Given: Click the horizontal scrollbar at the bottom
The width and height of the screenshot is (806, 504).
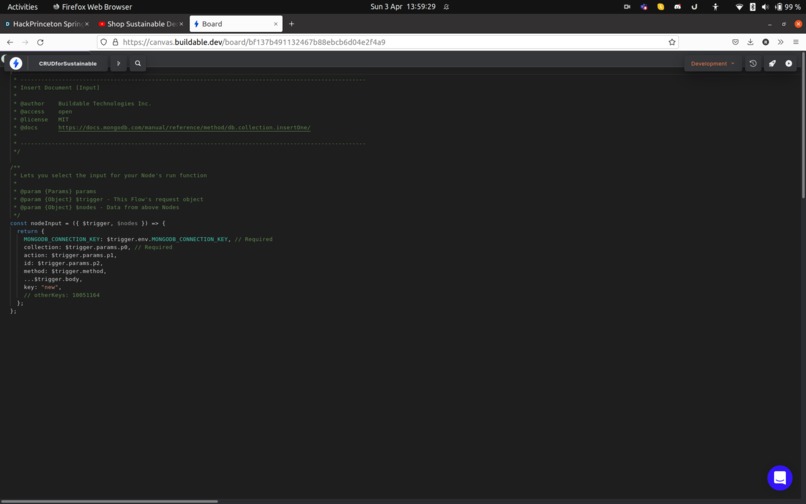Looking at the screenshot, I should click(109, 501).
